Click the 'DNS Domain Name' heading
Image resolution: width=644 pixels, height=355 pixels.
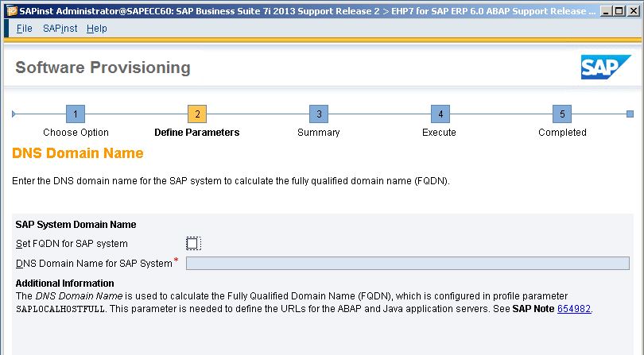tap(78, 152)
